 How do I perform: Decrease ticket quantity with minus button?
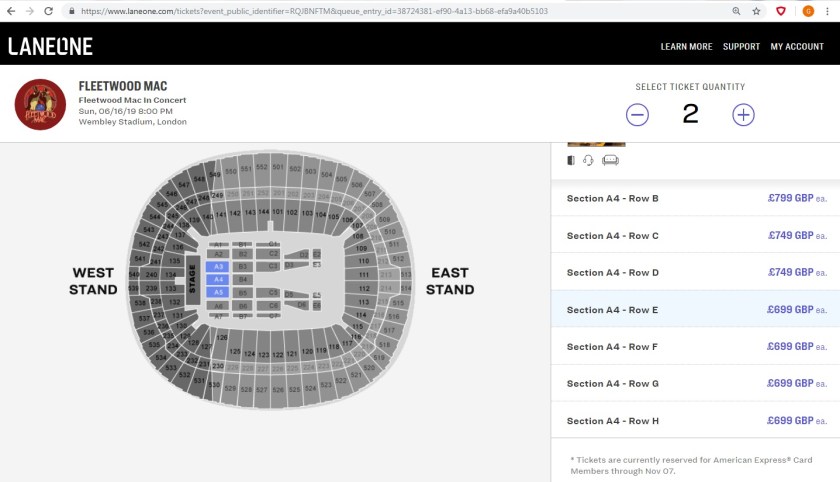pos(638,114)
